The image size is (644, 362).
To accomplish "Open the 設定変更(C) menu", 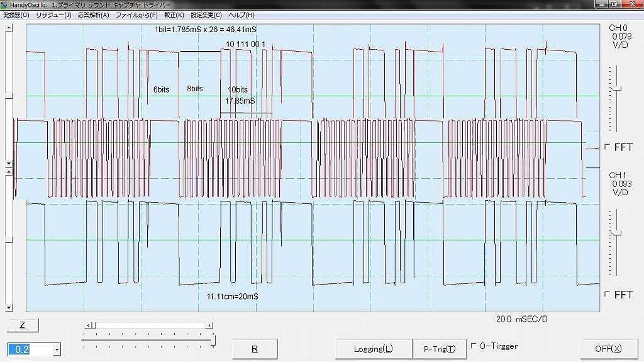I will coord(206,15).
